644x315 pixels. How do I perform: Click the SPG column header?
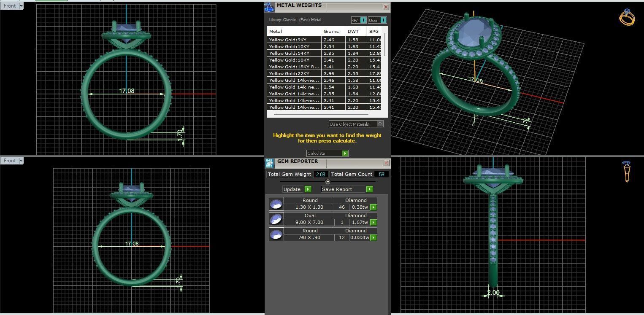point(374,32)
